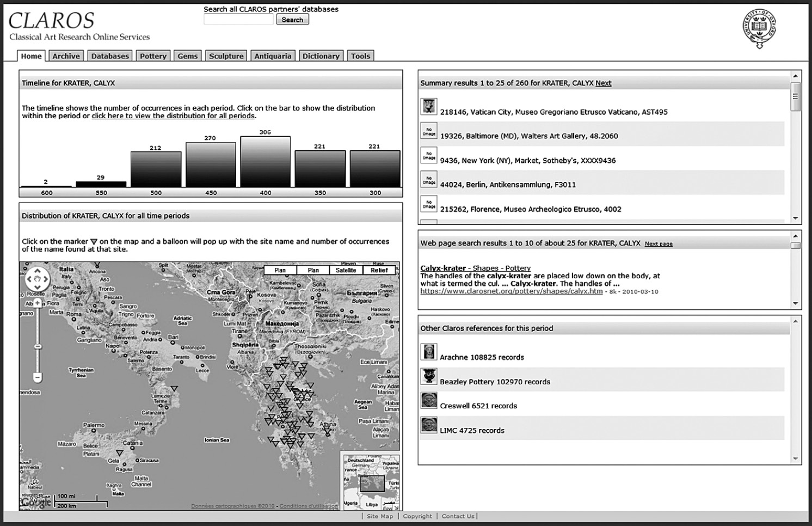Screen dimensions: 812x526
Task: Select the timeline bar for period 450
Action: coord(211,165)
